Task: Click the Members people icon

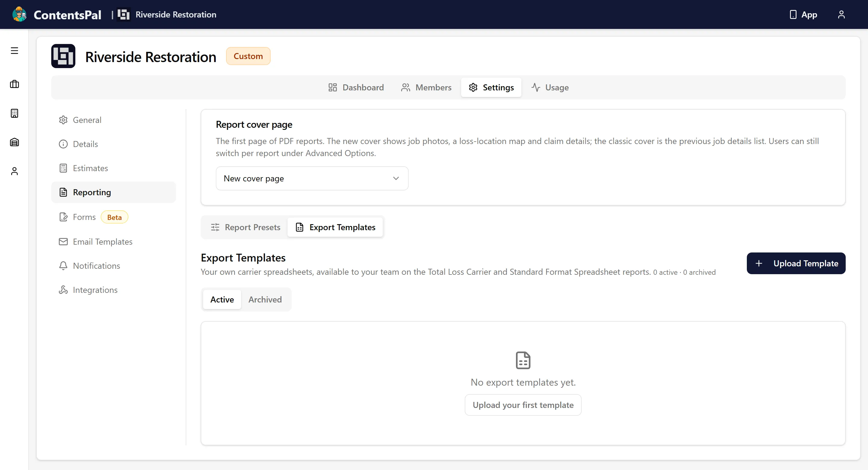Action: 405,87
